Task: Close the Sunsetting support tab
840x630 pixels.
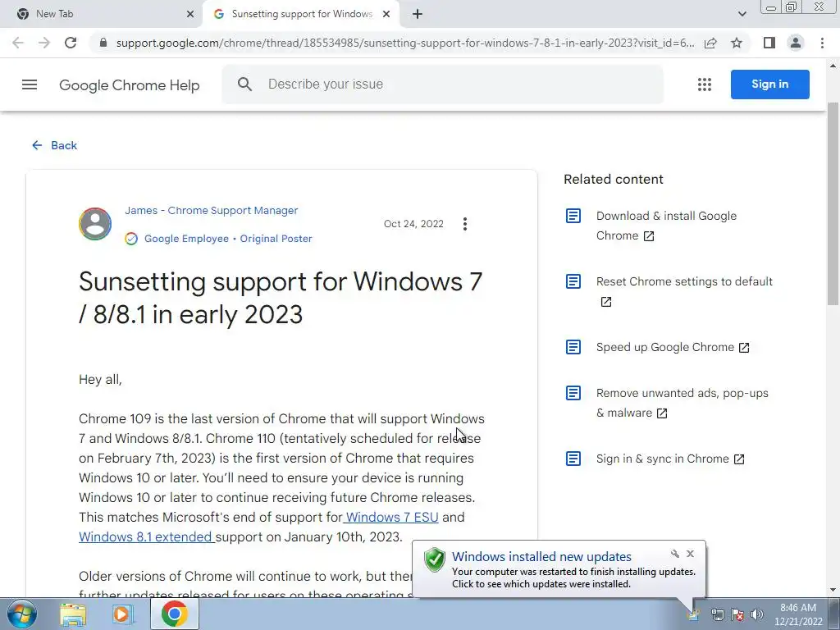Action: pos(386,14)
